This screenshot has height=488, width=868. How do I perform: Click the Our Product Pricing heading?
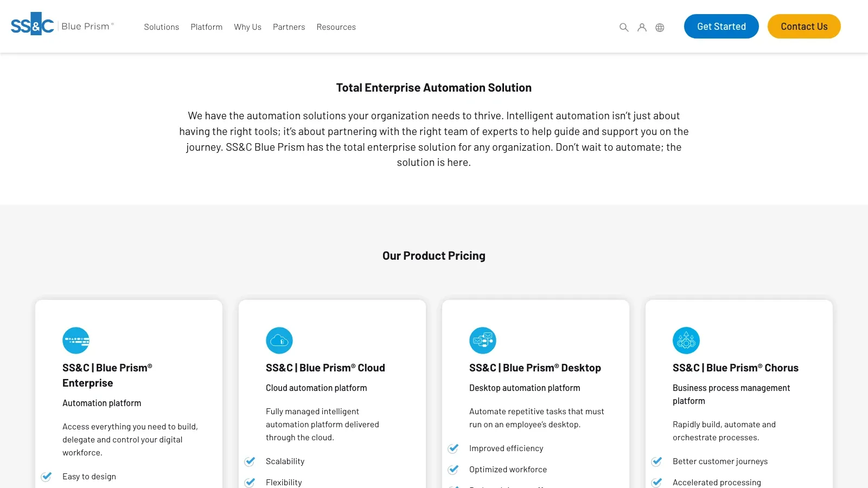[434, 256]
